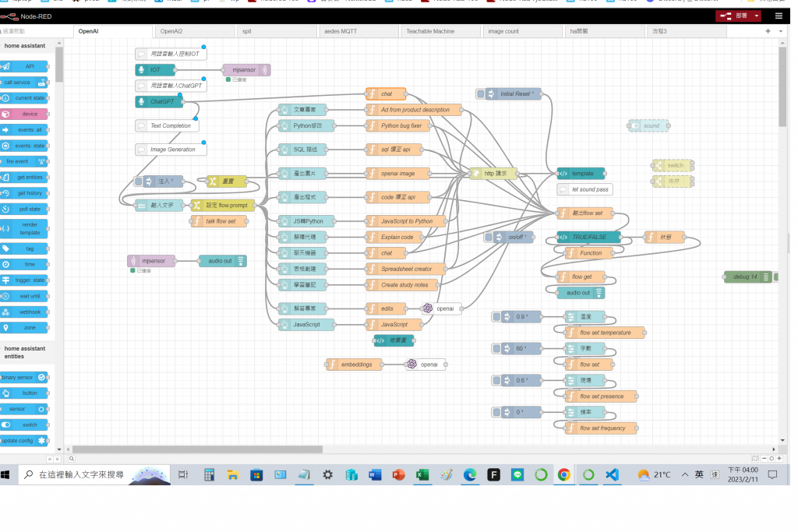Zoom in the workspace with plus button

(779, 458)
